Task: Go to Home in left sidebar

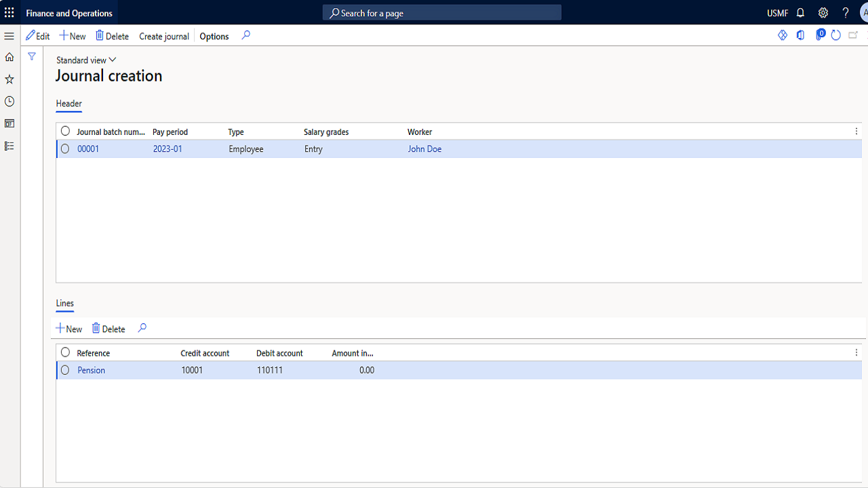Action: 9,57
